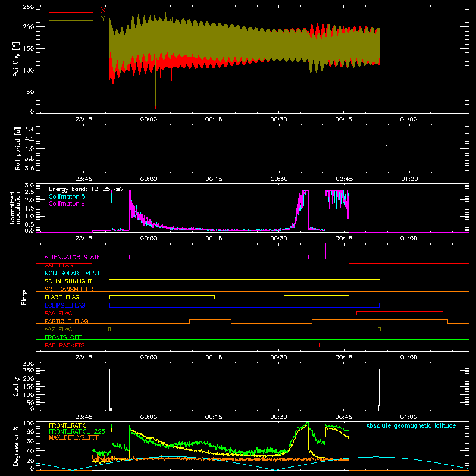Click the Energy band: 12-25 keV label
This screenshot has width=476, height=476.
coord(86,189)
